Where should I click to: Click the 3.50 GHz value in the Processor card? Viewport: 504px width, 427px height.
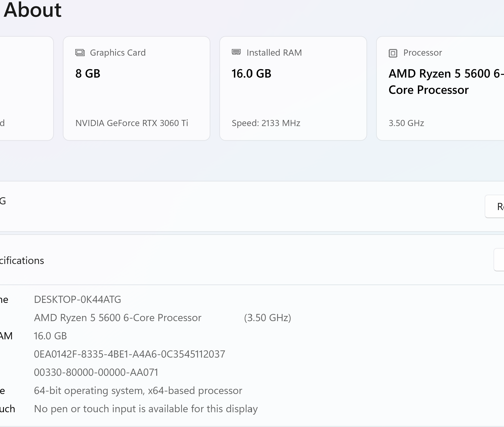[x=406, y=123]
